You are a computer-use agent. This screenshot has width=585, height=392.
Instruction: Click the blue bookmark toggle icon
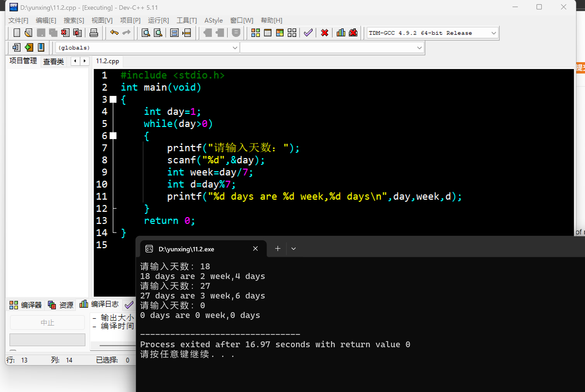pos(41,47)
